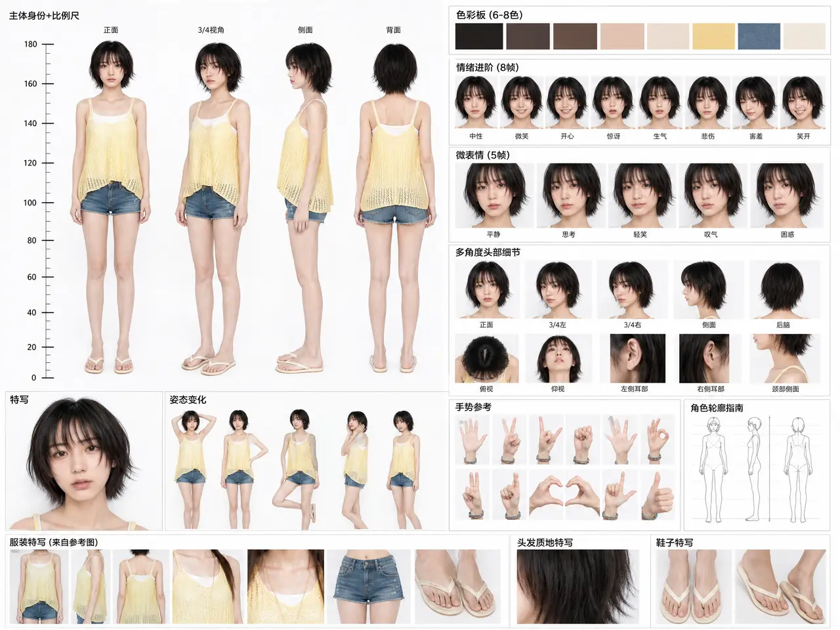Open the large 特写 face close-up portrait
840x630 pixels.
coord(83,463)
